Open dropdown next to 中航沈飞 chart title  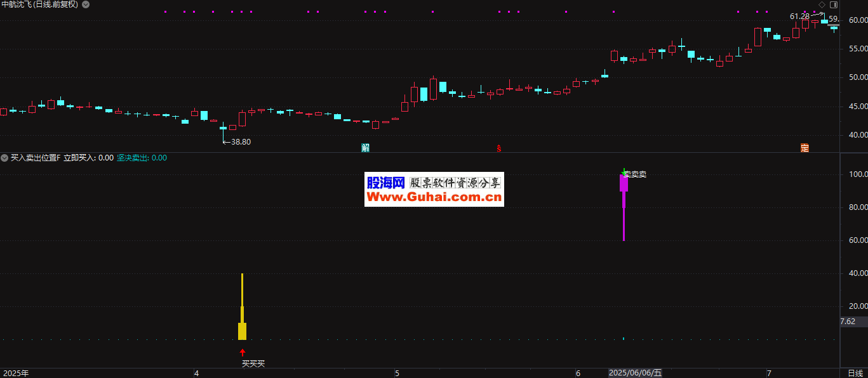[x=86, y=4]
